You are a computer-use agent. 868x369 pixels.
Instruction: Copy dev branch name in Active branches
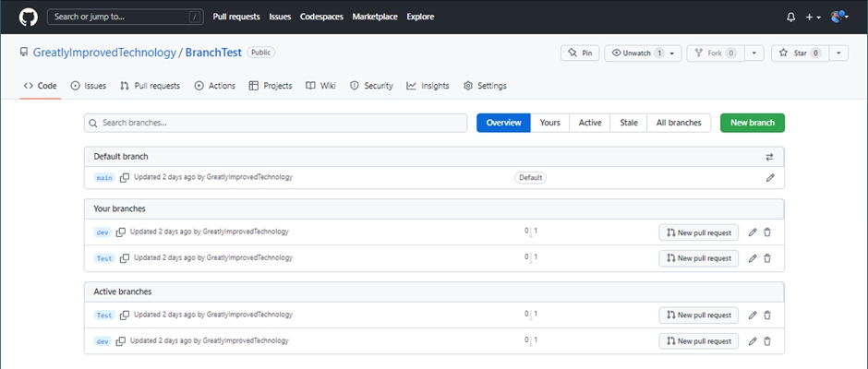(120, 341)
